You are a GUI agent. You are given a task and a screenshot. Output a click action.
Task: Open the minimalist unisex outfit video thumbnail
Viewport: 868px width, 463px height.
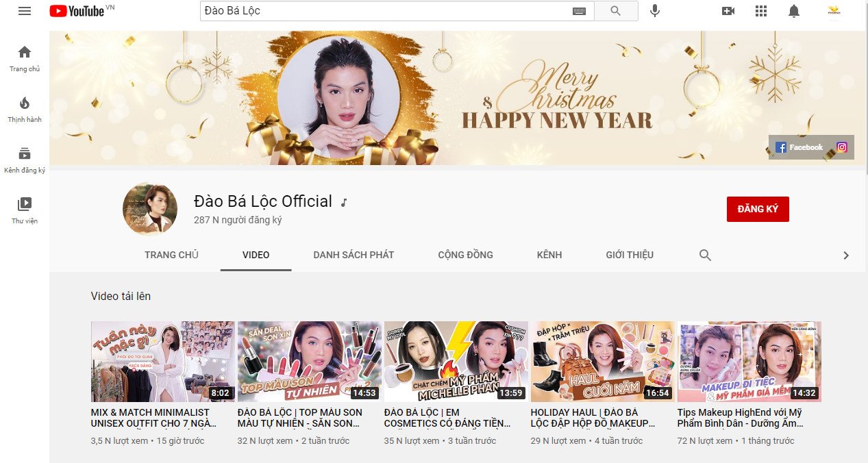(163, 361)
